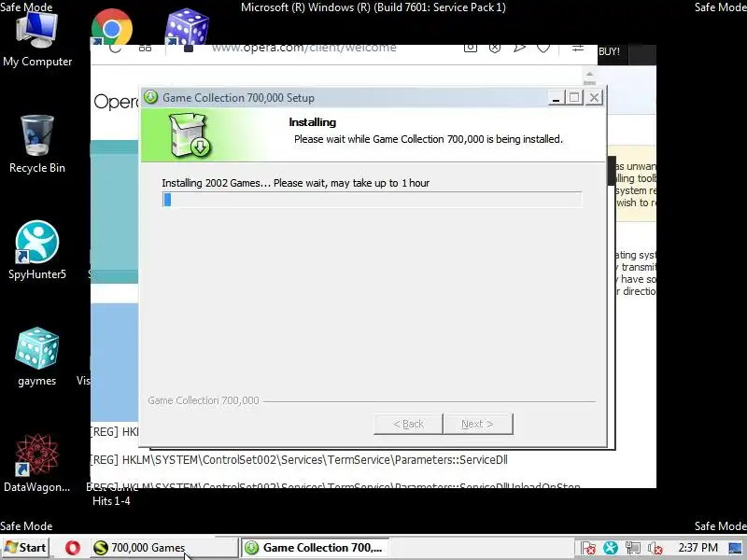
Task: Click the network tray icon
Action: pyautogui.click(x=633, y=548)
